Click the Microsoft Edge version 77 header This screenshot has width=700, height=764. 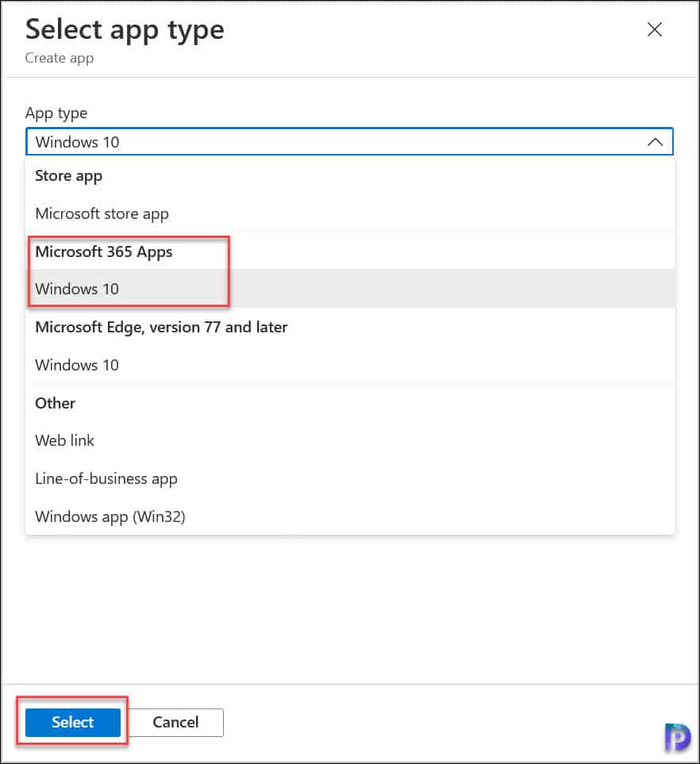pyautogui.click(x=161, y=327)
